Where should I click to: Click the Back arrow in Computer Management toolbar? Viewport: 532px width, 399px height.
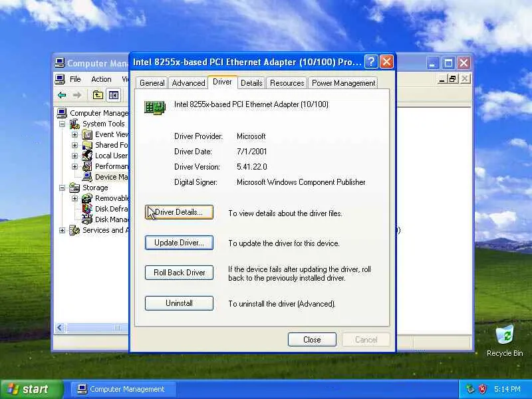pos(62,95)
